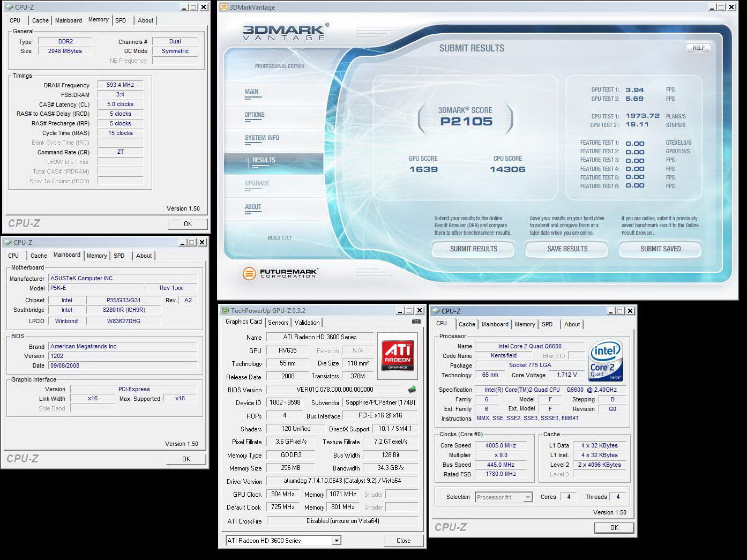This screenshot has width=747, height=560.
Task: Click the Rated FSB value 1780.0 MHz
Action: point(501,474)
